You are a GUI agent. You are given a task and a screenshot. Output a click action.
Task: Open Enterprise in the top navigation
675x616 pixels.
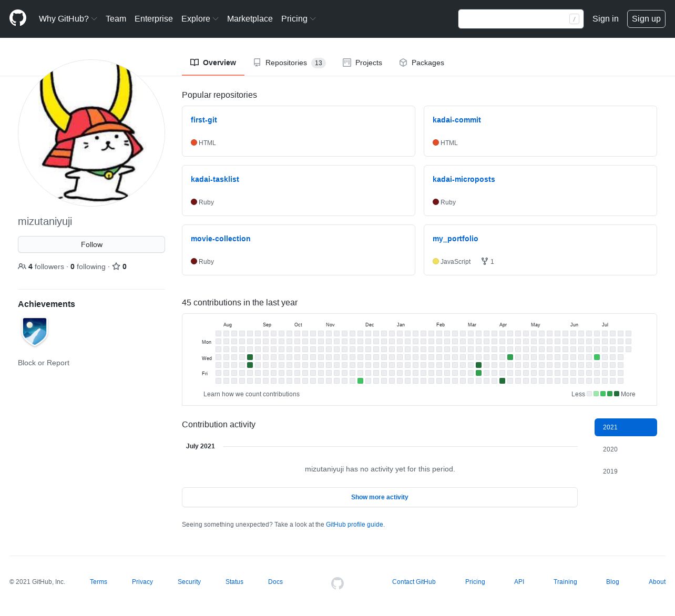pyautogui.click(x=154, y=18)
